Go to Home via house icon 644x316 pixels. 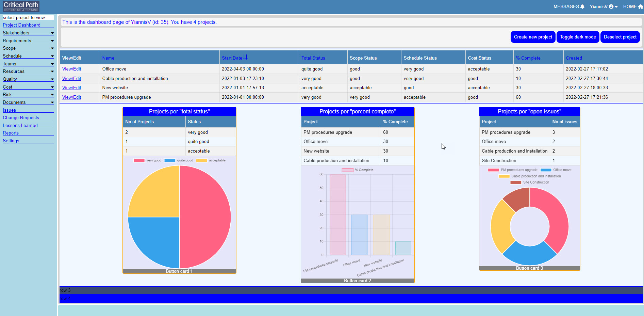(640, 7)
